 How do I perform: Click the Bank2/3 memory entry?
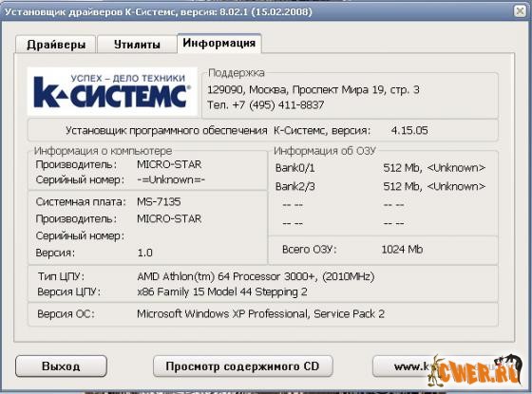(295, 186)
